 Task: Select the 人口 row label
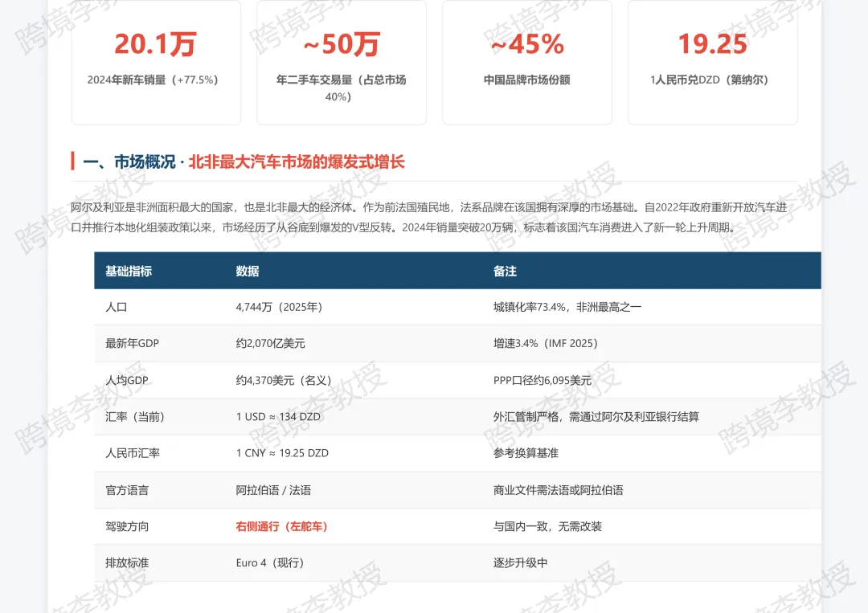point(117,307)
